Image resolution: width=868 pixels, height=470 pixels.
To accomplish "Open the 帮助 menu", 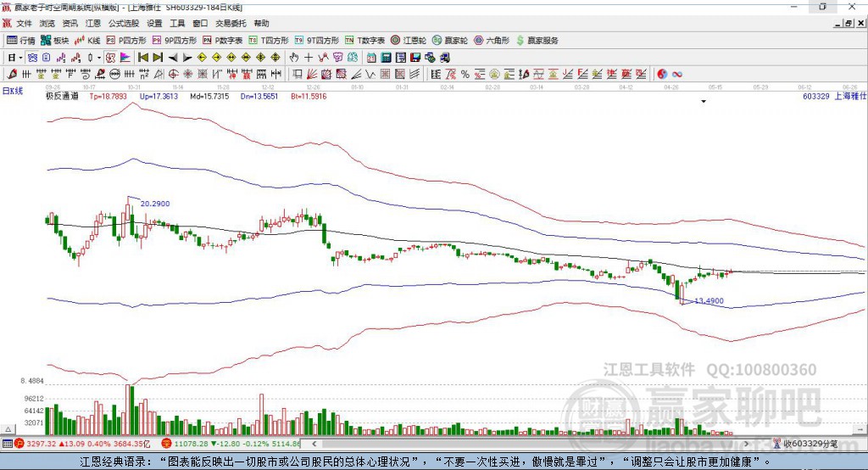I will click(261, 23).
